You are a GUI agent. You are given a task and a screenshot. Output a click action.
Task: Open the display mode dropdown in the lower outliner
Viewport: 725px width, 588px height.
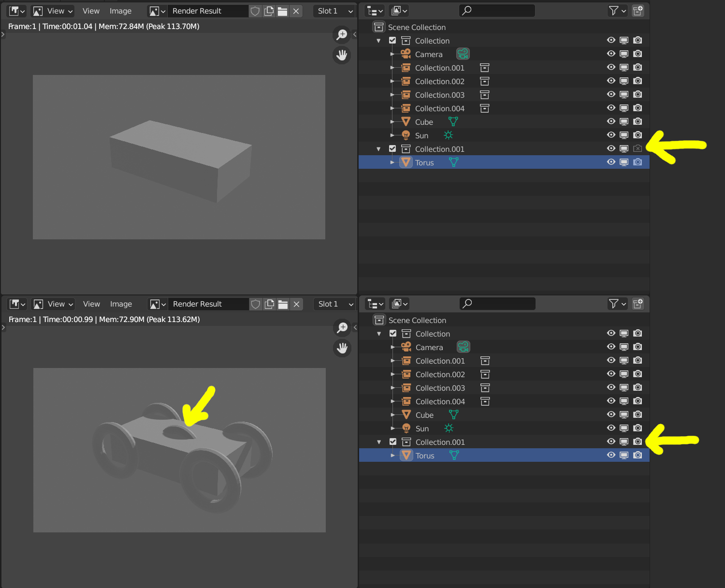399,304
